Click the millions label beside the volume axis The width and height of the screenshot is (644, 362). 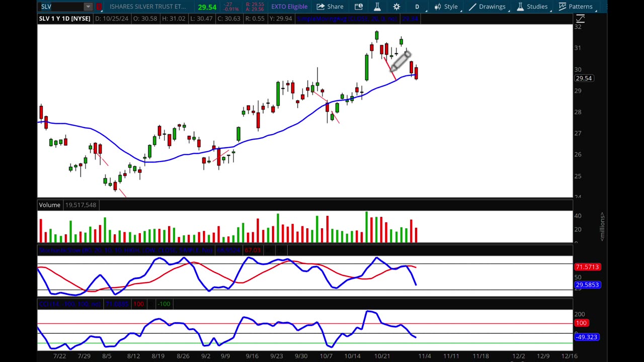click(x=602, y=226)
